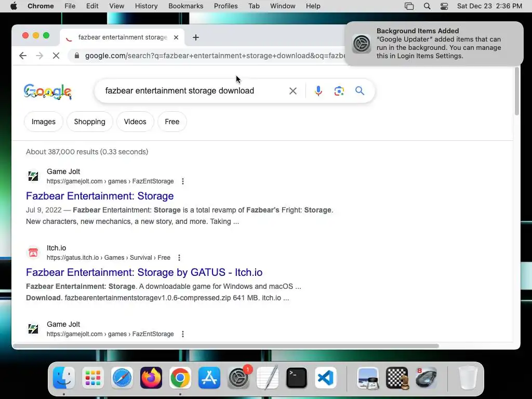Image resolution: width=532 pixels, height=399 pixels.
Task: Open options for first Game Jolt result
Action: [183, 181]
